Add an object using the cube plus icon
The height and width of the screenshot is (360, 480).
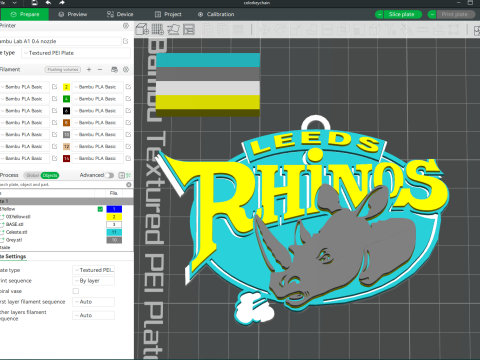click(x=142, y=29)
